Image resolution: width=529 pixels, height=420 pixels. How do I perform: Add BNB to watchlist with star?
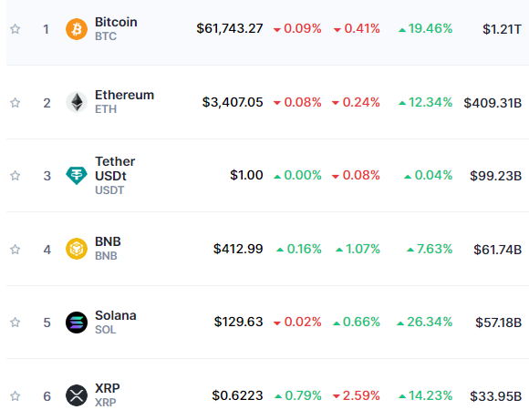click(15, 250)
